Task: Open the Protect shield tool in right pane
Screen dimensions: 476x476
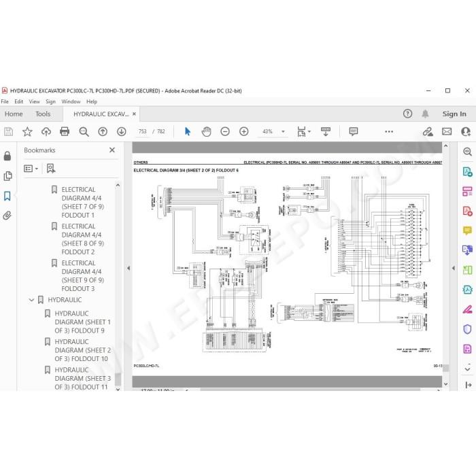Action: pyautogui.click(x=468, y=329)
